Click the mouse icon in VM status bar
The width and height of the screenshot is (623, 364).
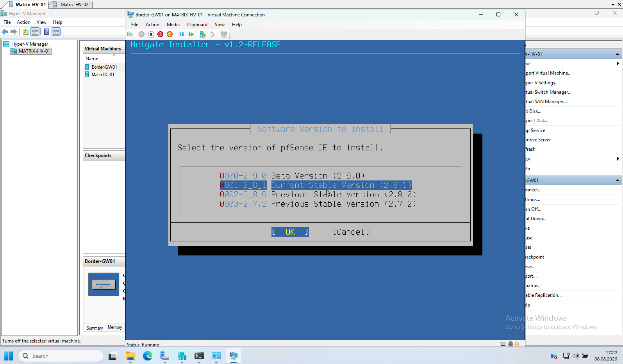510,344
